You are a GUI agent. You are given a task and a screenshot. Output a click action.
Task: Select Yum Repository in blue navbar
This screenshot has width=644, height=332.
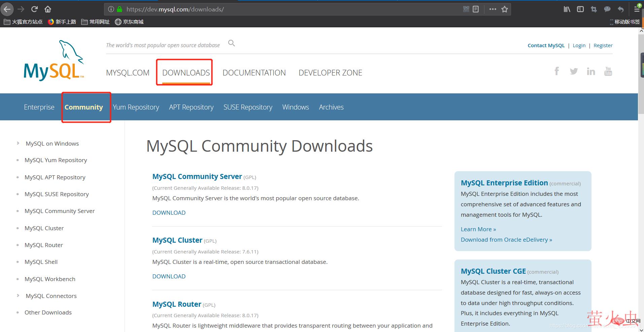point(136,107)
